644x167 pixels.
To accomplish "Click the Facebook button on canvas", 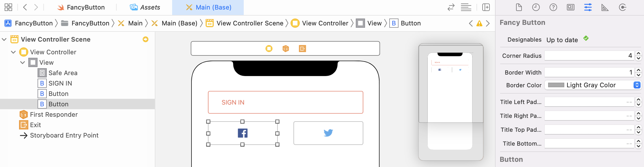I will 243,133.
